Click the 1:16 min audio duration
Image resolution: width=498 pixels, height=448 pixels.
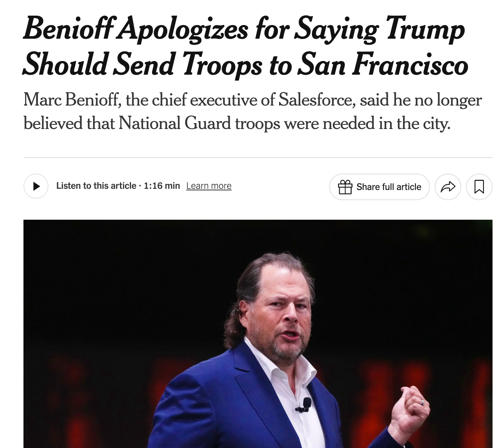(x=162, y=186)
